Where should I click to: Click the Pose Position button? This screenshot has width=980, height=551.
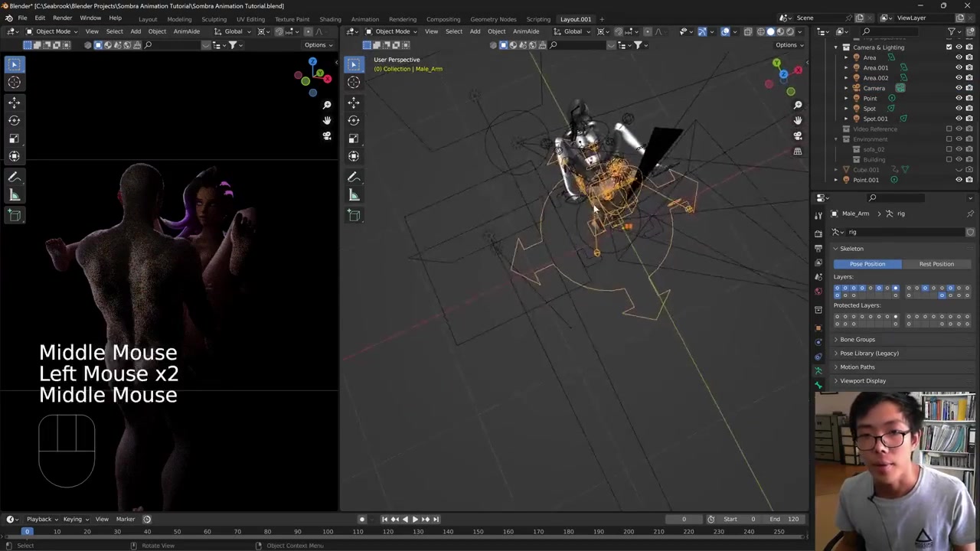click(x=867, y=264)
